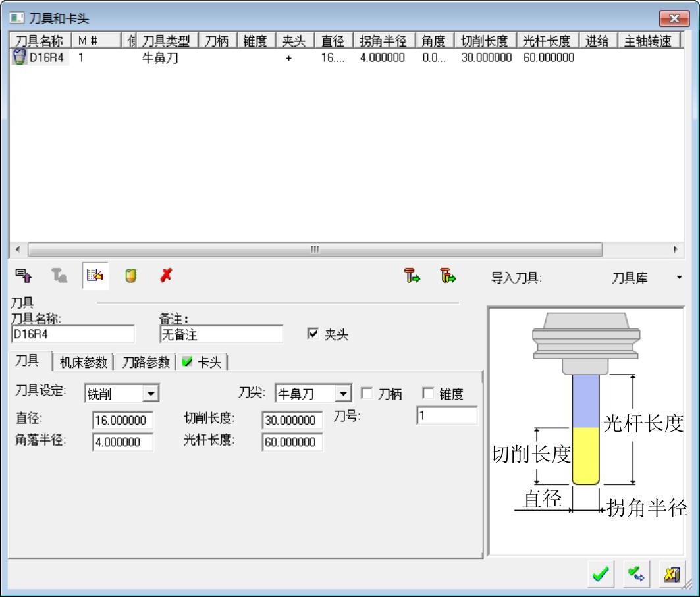Screen dimensions: 700x597
Task: Open the 刀尖 牛鼻刀 dropdown
Action: [x=342, y=394]
